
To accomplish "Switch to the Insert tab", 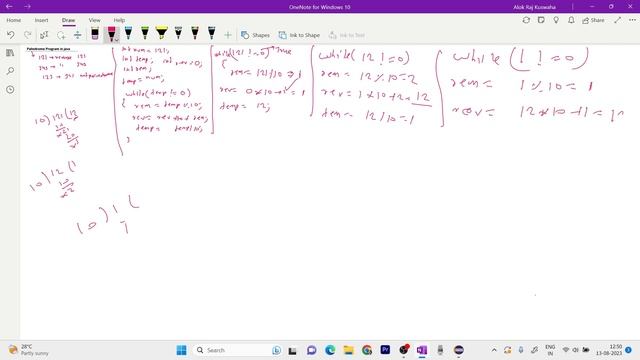I will pos(41,20).
